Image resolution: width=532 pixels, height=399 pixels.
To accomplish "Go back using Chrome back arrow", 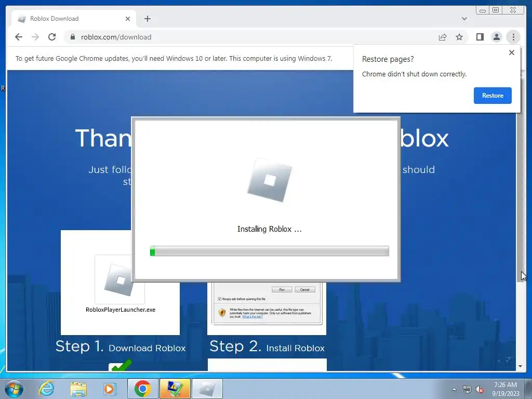I will point(19,37).
